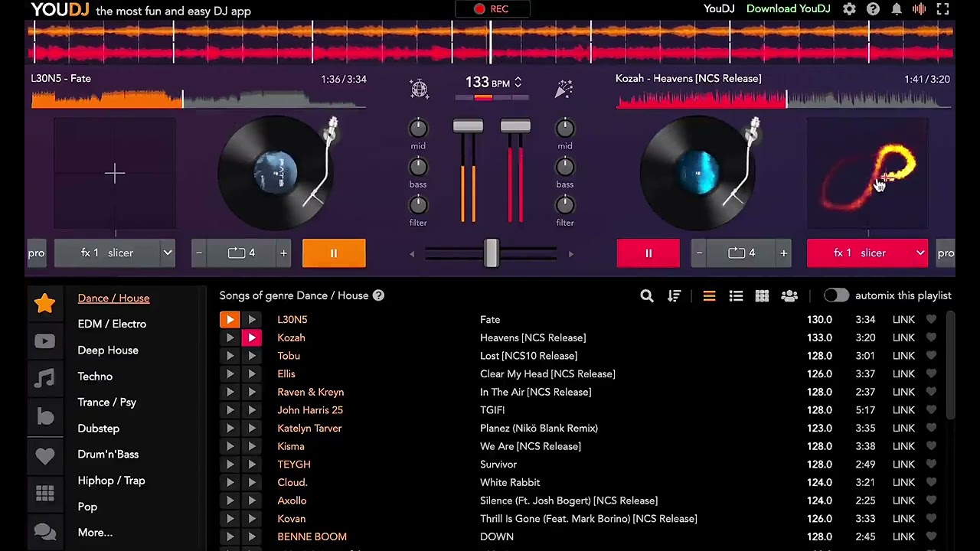Open the help question mark icon in header
The height and width of the screenshot is (551, 980).
[x=873, y=9]
